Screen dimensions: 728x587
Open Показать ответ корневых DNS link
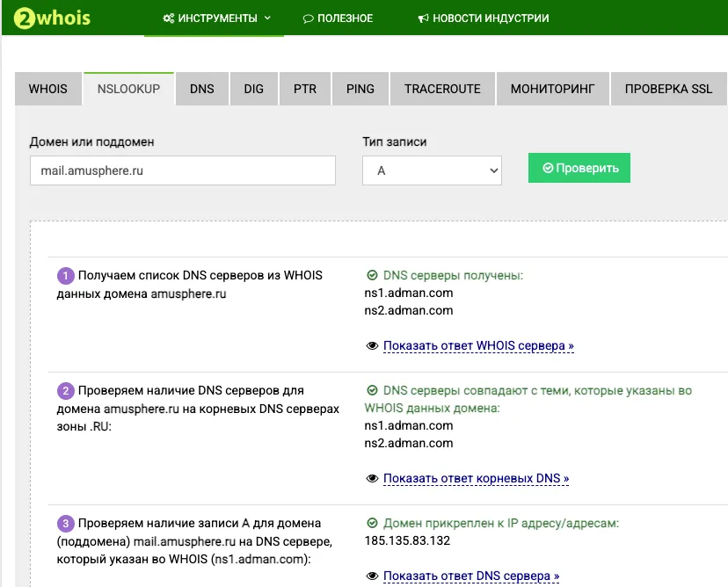click(x=476, y=478)
